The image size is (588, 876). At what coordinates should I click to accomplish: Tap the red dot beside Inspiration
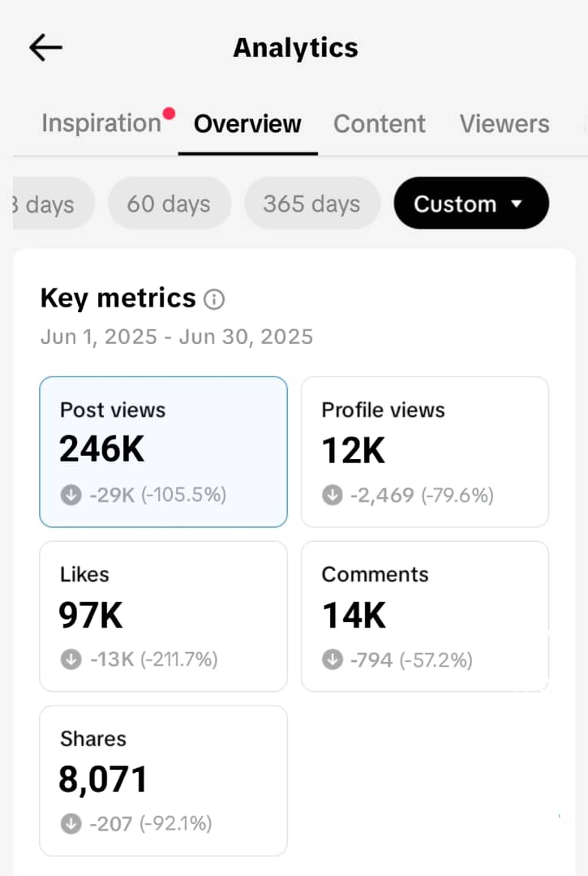(x=169, y=114)
